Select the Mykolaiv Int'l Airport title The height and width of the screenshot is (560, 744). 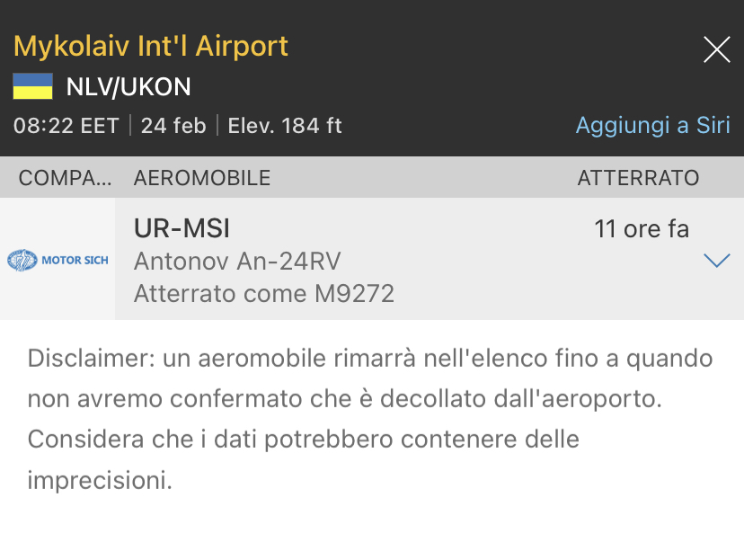click(151, 46)
